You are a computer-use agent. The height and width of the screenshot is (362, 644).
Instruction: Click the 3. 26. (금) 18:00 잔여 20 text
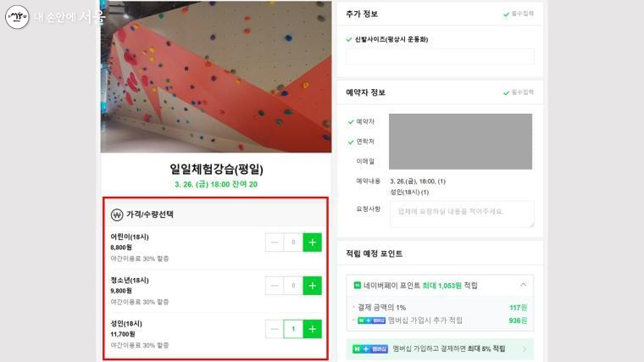[216, 185]
